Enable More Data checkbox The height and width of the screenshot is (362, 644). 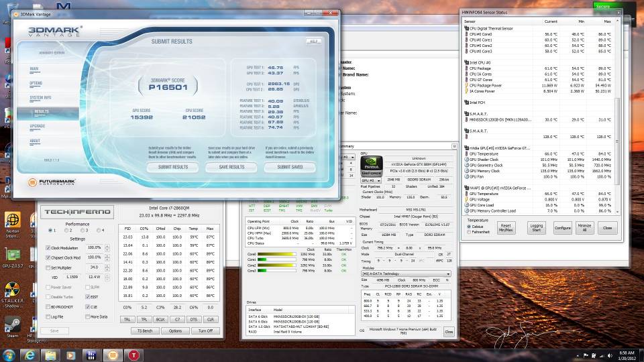click(87, 317)
